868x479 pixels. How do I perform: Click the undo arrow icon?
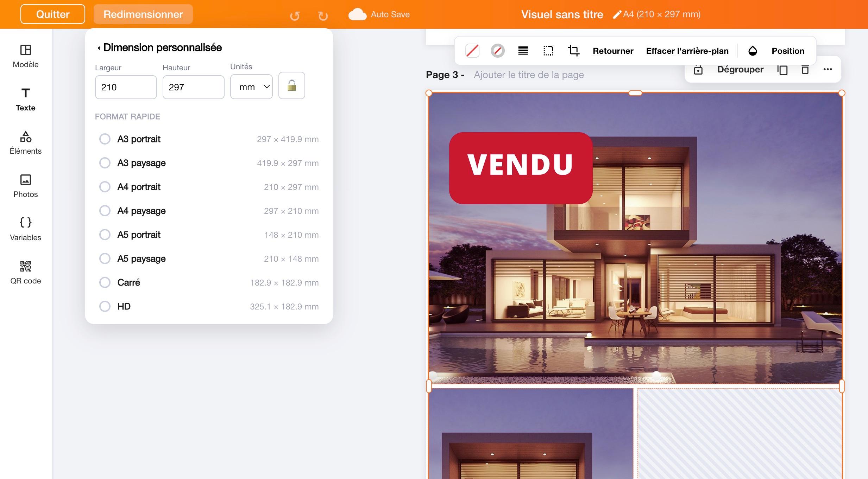295,15
